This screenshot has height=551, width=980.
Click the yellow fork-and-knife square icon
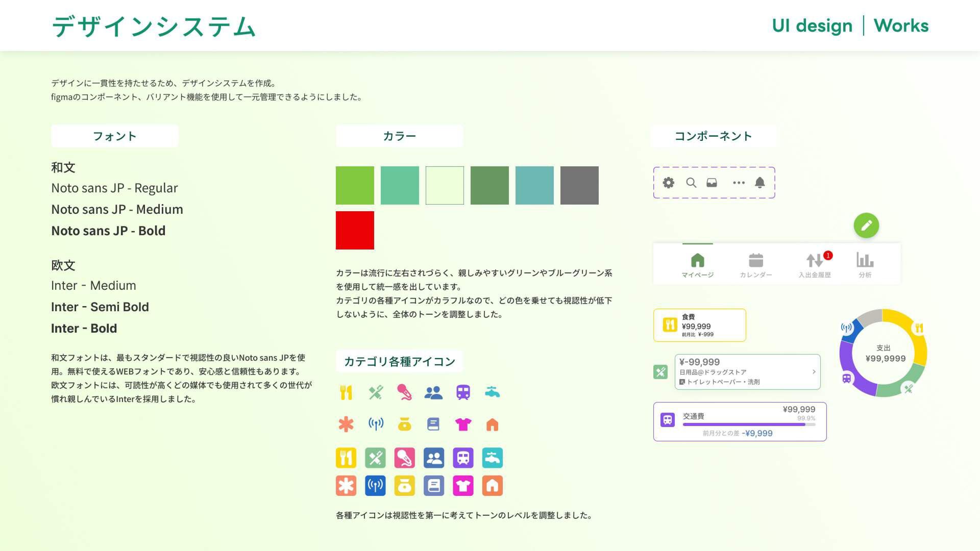346,458
